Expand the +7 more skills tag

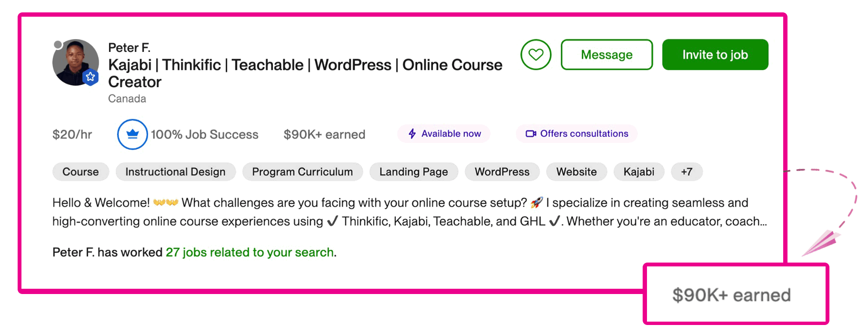pos(686,172)
